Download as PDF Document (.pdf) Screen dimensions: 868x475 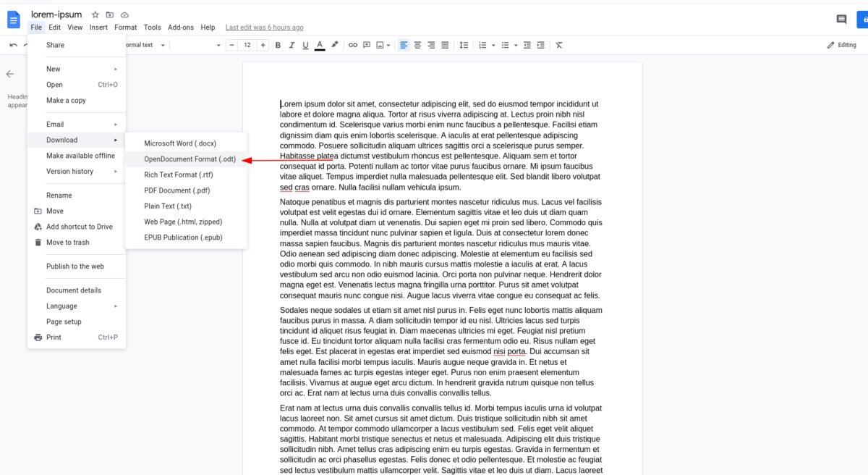pyautogui.click(x=186, y=190)
